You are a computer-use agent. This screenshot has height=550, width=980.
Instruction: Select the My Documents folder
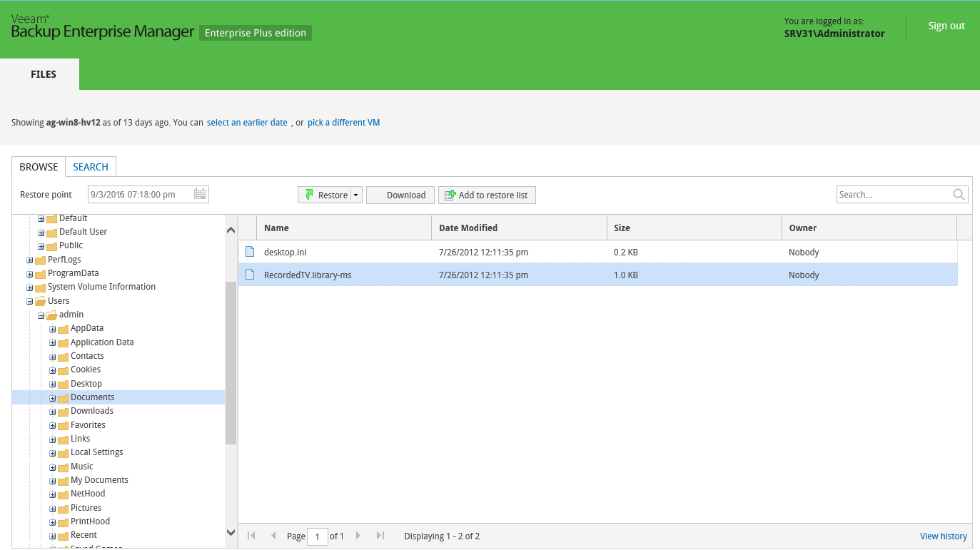coord(99,480)
